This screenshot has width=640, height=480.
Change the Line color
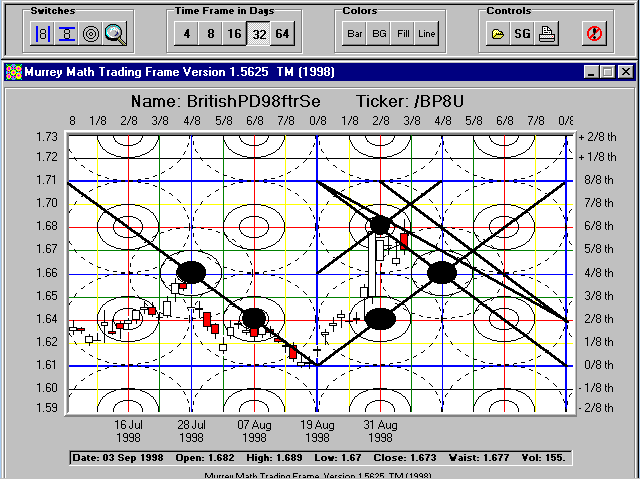(x=427, y=33)
